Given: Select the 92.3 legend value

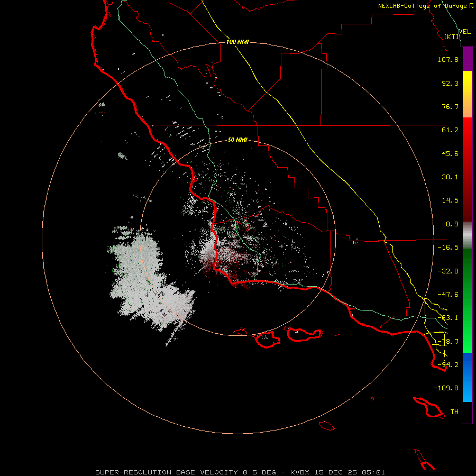Looking at the screenshot, I should point(450,83).
